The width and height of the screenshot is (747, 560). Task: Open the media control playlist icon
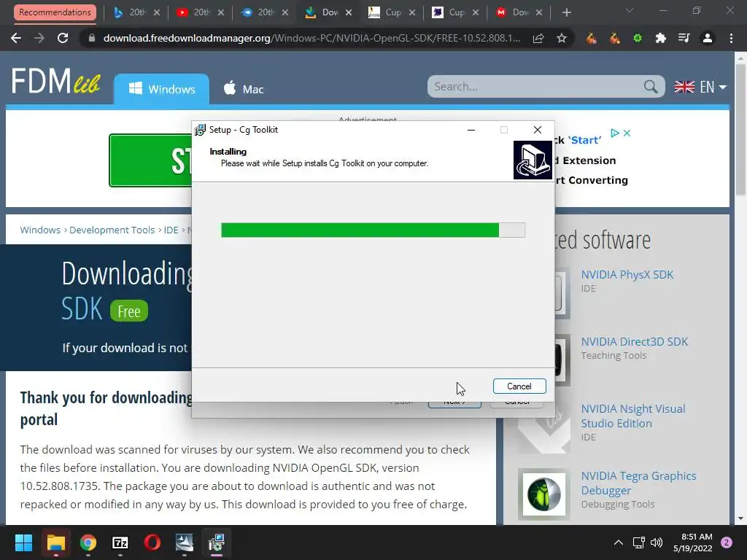(684, 38)
